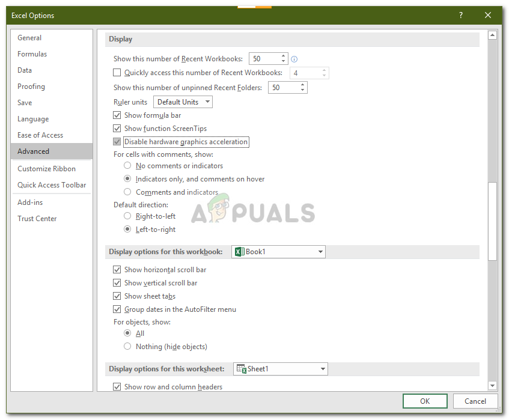This screenshot has height=420, width=509.
Task: Open Quick Access Toolbar category
Action: click(x=52, y=185)
